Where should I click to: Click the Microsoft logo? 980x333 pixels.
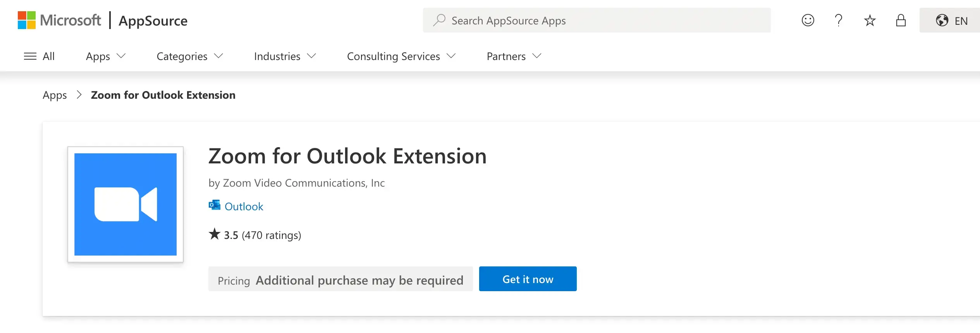coord(59,20)
